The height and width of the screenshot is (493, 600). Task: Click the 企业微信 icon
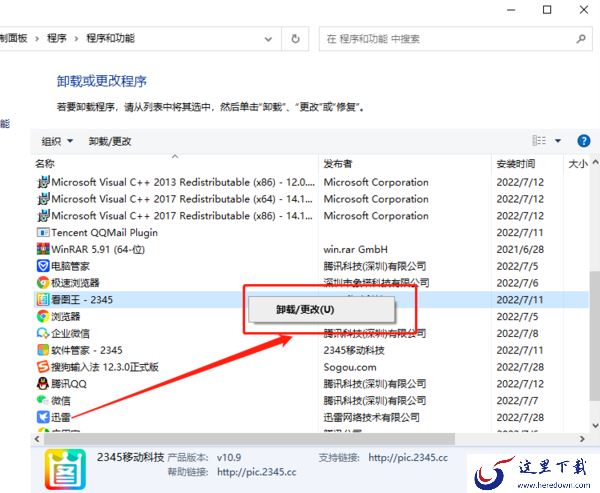click(43, 333)
